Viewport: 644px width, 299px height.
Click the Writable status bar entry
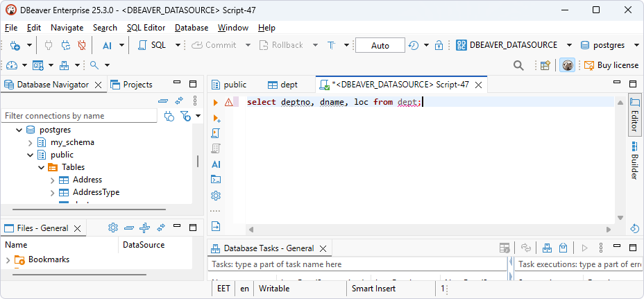(274, 289)
